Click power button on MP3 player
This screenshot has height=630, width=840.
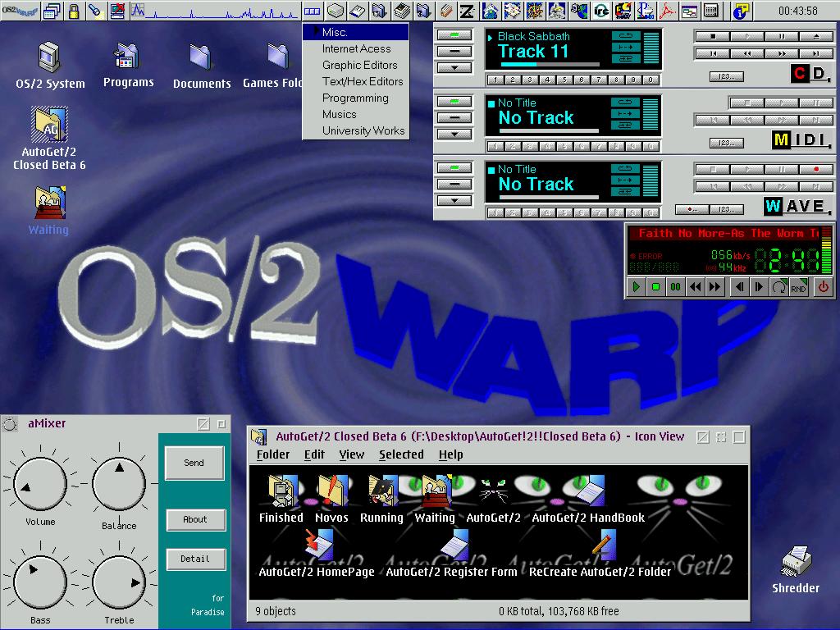pyautogui.click(x=824, y=287)
